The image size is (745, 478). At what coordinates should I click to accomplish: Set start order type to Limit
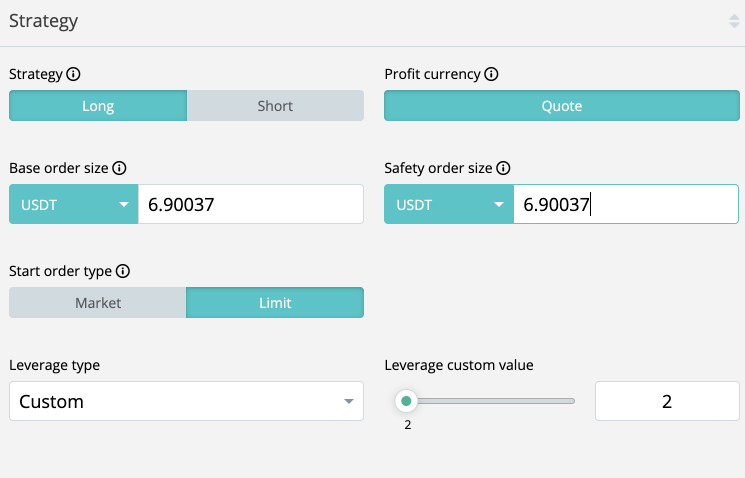coord(275,303)
